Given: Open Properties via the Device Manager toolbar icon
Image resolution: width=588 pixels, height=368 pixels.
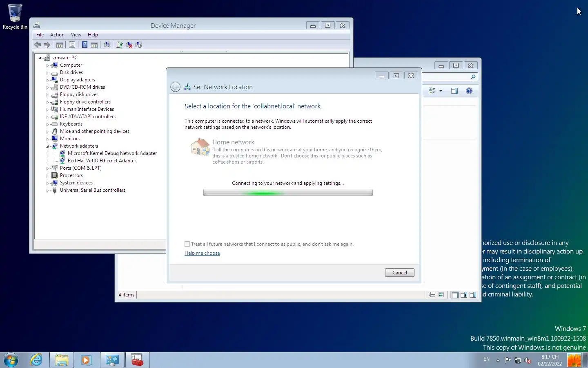Looking at the screenshot, I should point(72,45).
